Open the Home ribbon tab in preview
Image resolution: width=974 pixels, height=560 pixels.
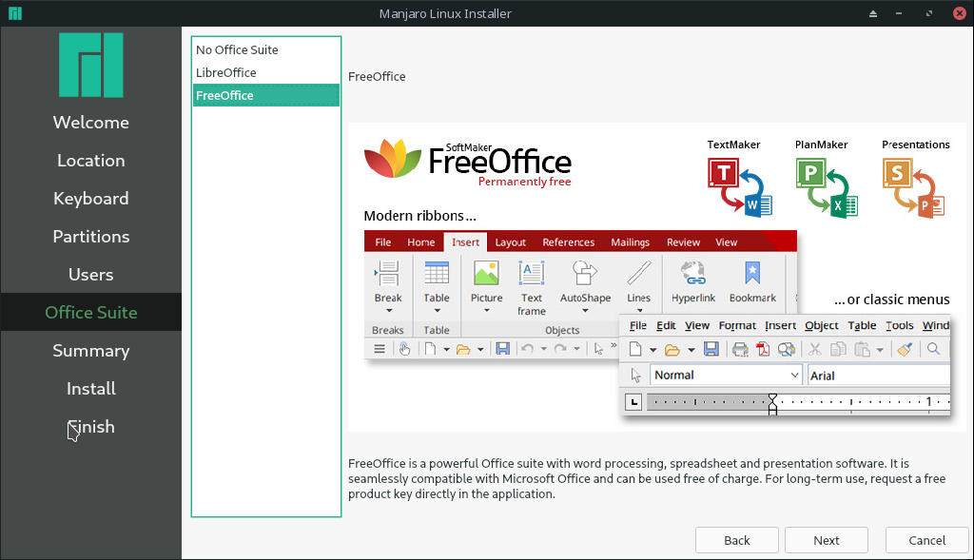tap(420, 242)
